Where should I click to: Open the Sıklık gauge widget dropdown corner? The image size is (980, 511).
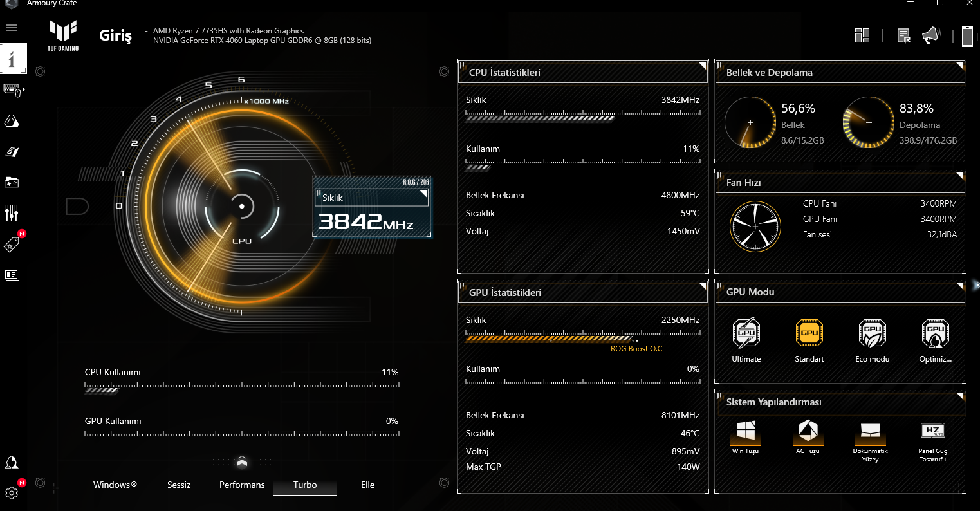[x=423, y=194]
